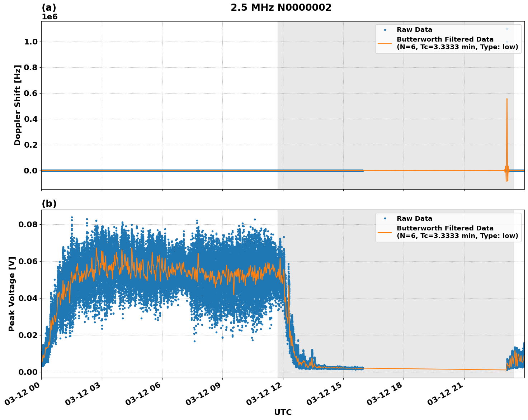Click the subplot label (b)
Viewport: 528px width, 420px height.
[49, 203]
